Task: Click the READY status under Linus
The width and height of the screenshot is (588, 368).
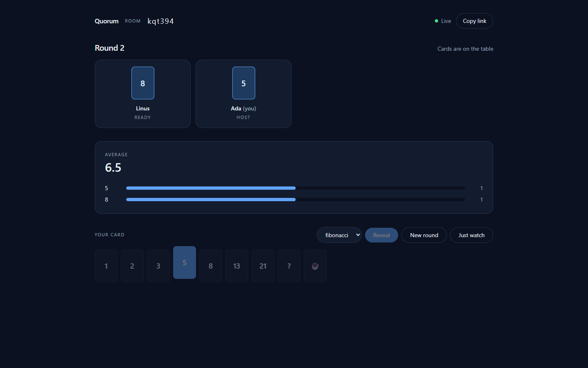Action: pyautogui.click(x=143, y=117)
